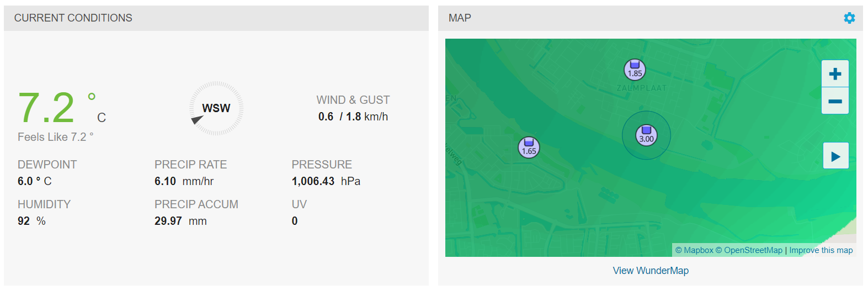Select the 3.00 weather station marker

click(x=646, y=135)
